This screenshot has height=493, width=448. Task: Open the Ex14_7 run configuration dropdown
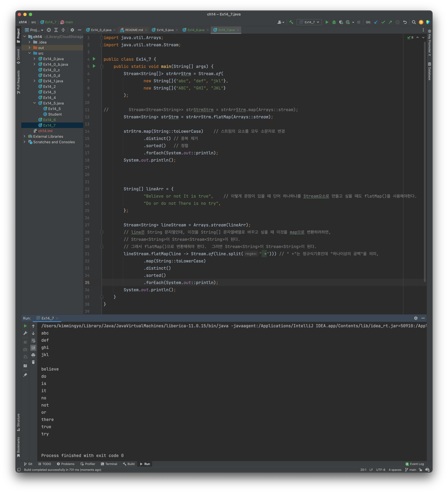click(x=309, y=22)
